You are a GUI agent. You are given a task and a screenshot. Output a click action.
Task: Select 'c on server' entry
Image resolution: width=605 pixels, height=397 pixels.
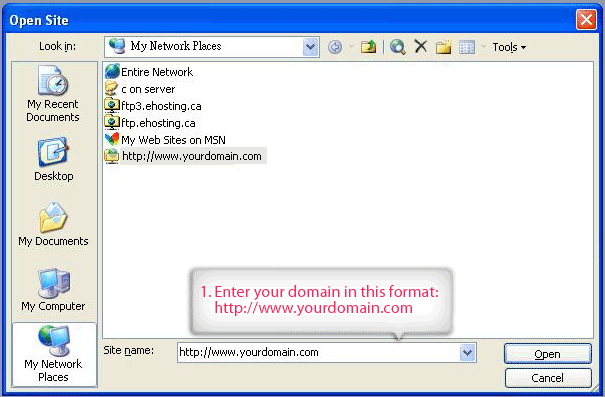point(140,89)
